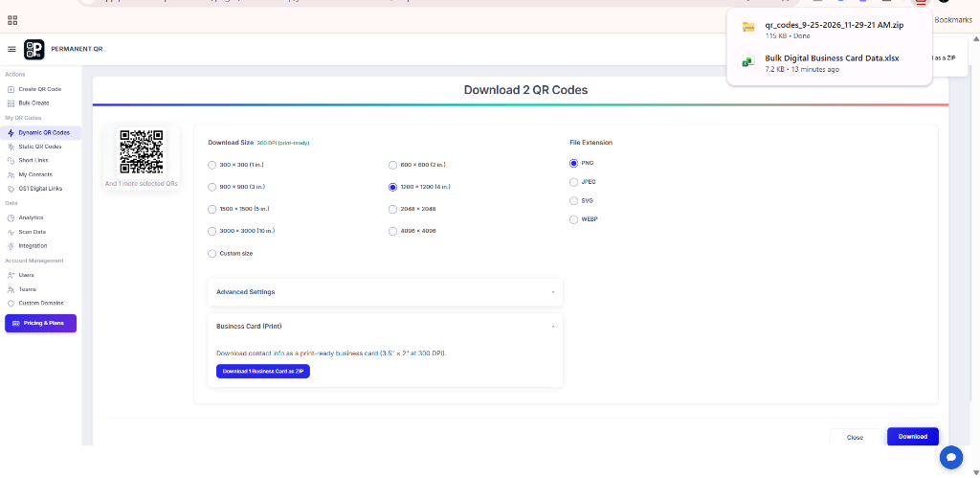Viewport: 980px width, 478px height.
Task: Click the GS1 Digital Links tag icon
Action: coord(11,189)
